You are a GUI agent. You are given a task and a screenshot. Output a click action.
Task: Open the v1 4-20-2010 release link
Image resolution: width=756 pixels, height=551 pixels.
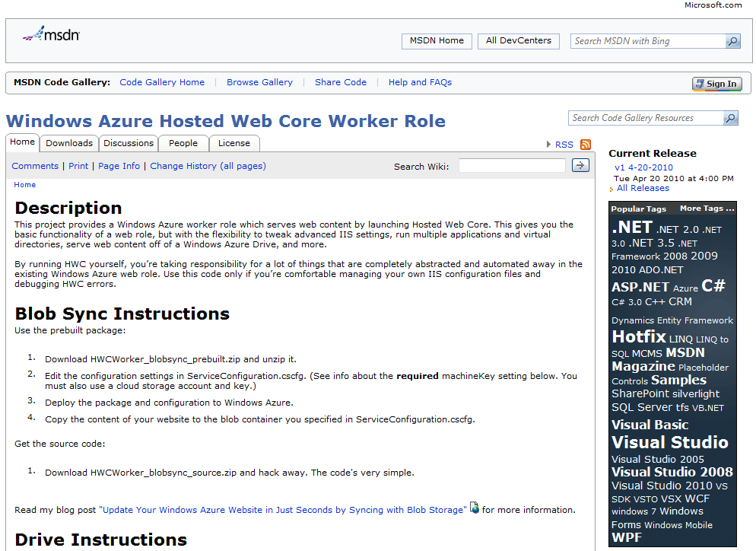(x=643, y=167)
